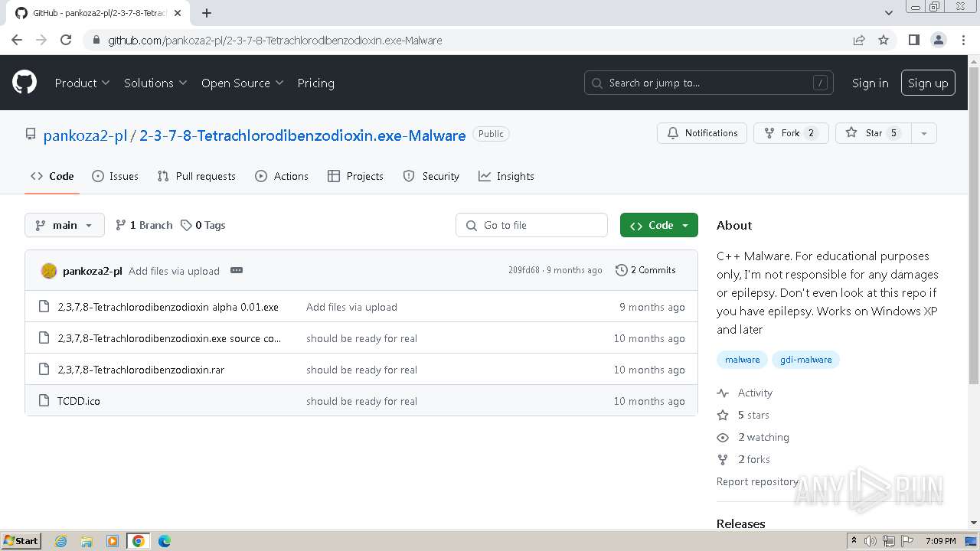
Task: Click the browser address bar URL
Action: (x=275, y=40)
